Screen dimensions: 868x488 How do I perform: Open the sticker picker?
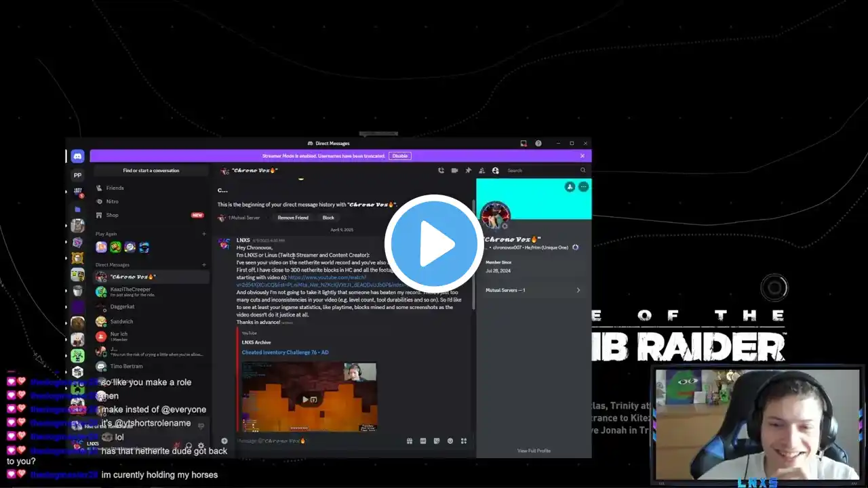437,441
